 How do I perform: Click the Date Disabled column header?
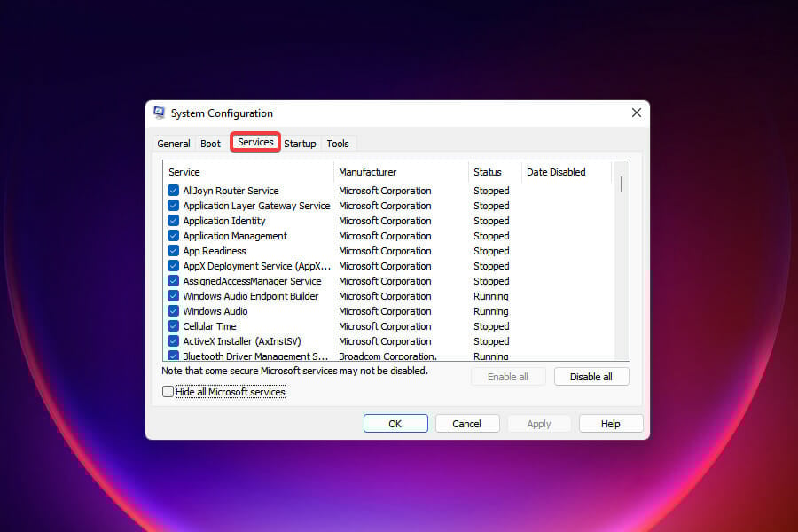(567, 172)
